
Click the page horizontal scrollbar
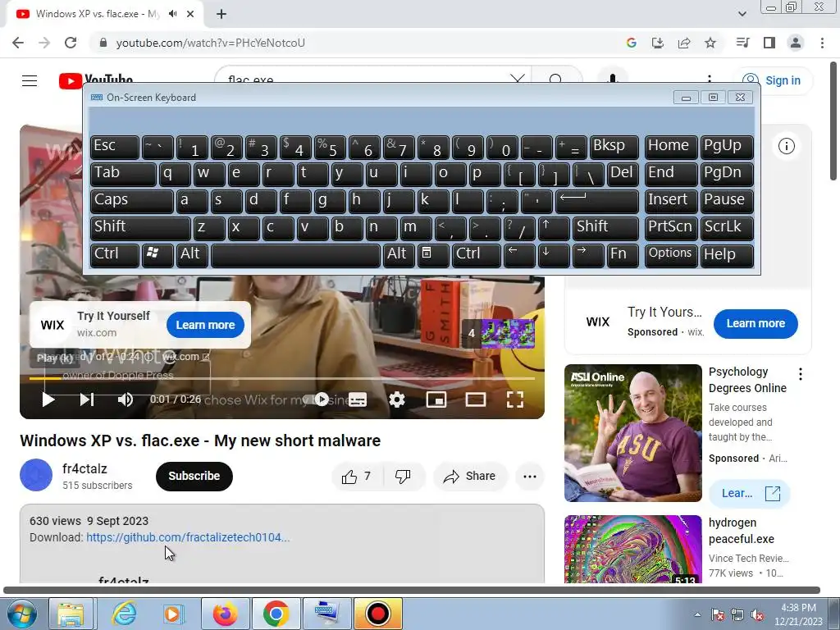[412, 591]
